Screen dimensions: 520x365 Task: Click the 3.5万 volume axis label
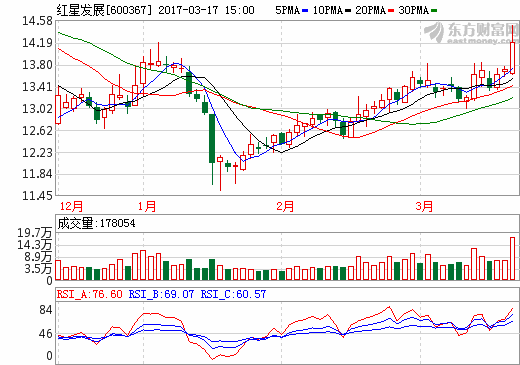38,269
